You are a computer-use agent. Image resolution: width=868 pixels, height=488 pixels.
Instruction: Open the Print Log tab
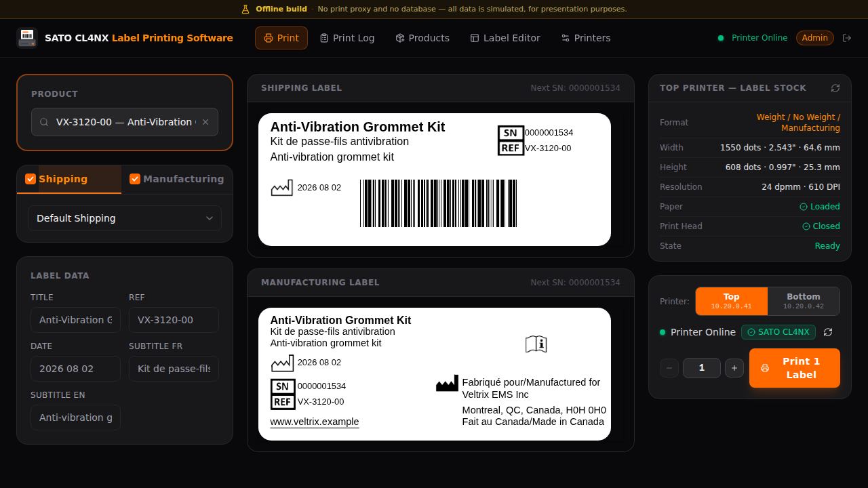pyautogui.click(x=347, y=38)
